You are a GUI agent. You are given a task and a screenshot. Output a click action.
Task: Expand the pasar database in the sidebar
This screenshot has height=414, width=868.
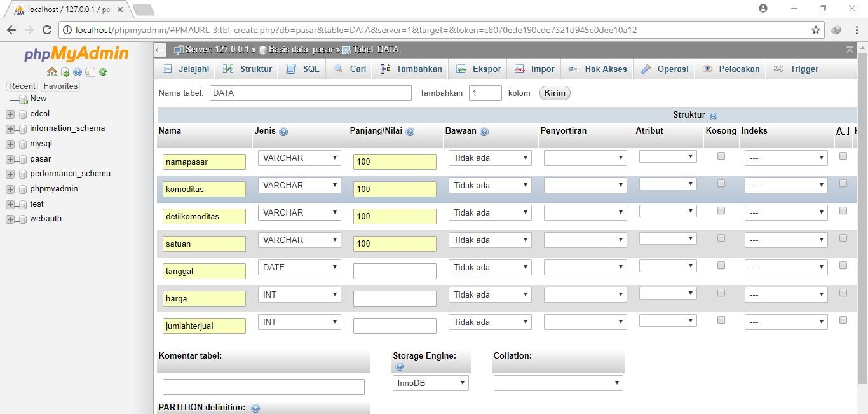[9, 158]
